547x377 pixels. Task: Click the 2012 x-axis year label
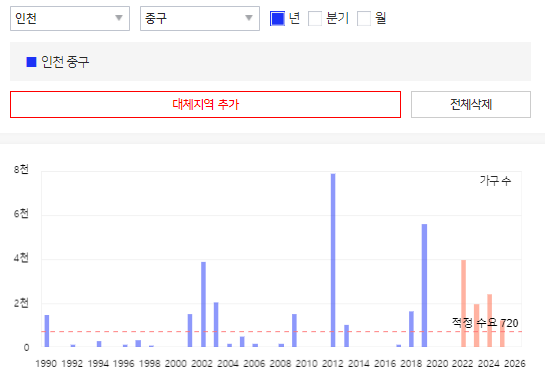332,364
